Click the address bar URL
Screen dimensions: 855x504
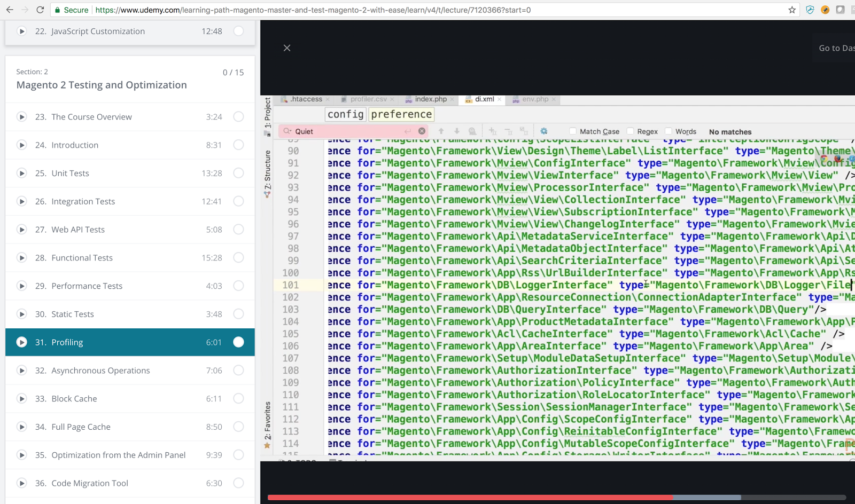pos(313,10)
